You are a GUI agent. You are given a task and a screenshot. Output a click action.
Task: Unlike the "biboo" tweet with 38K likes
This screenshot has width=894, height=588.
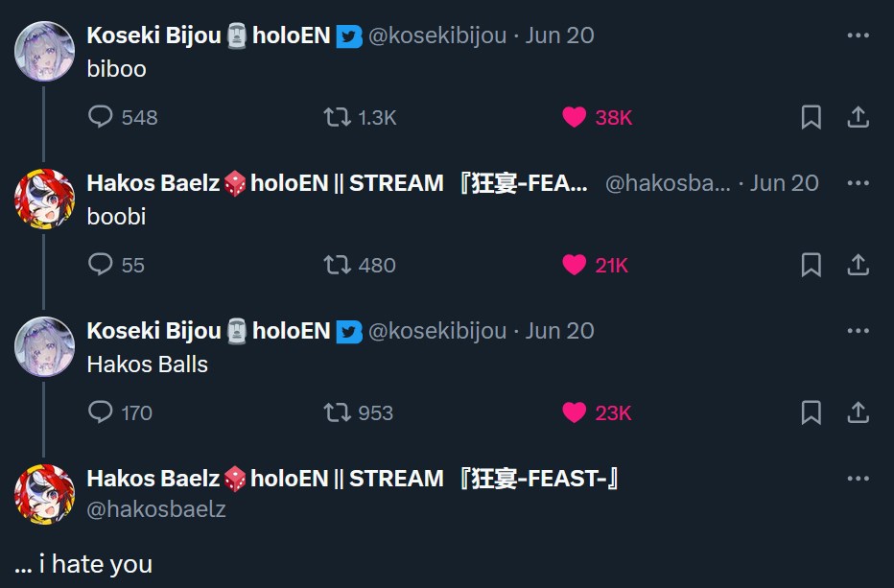(x=574, y=117)
